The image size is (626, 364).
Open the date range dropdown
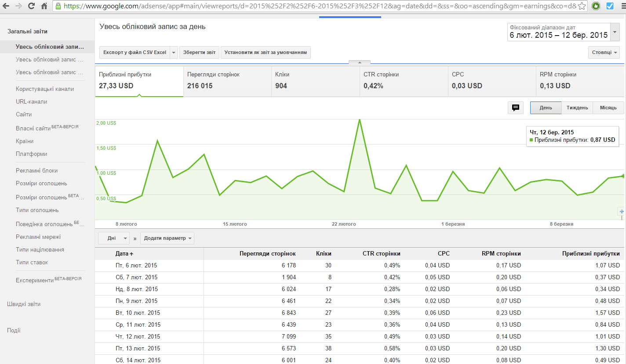pos(615,32)
